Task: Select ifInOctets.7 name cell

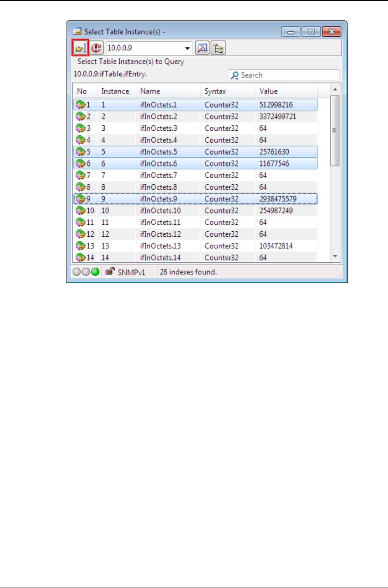Action: (x=158, y=175)
